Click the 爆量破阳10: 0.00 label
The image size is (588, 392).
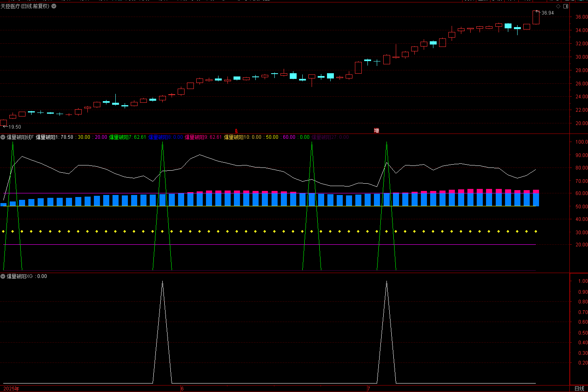click(243, 137)
